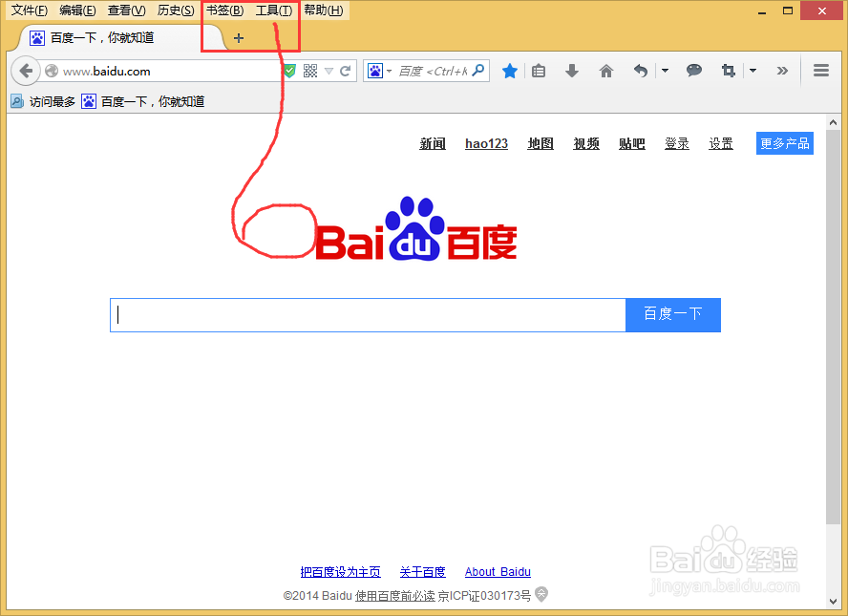The width and height of the screenshot is (848, 616).
Task: Open the downloads arrow icon
Action: pyautogui.click(x=572, y=71)
